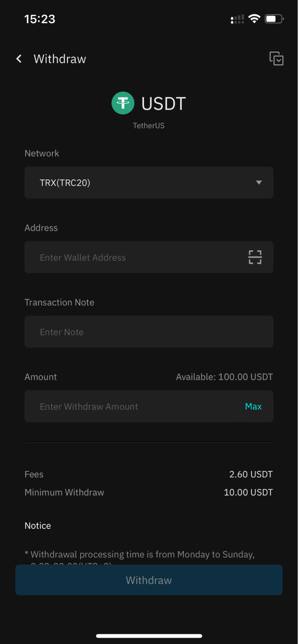Tap the 10.00 USDT minimum withdraw value
The height and width of the screenshot is (644, 298).
[248, 492]
